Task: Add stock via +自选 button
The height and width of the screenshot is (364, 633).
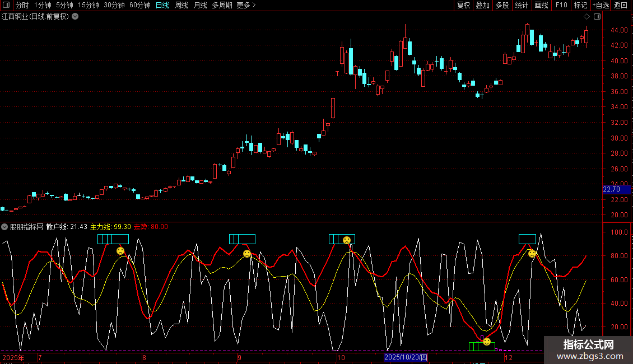Action: [x=601, y=5]
